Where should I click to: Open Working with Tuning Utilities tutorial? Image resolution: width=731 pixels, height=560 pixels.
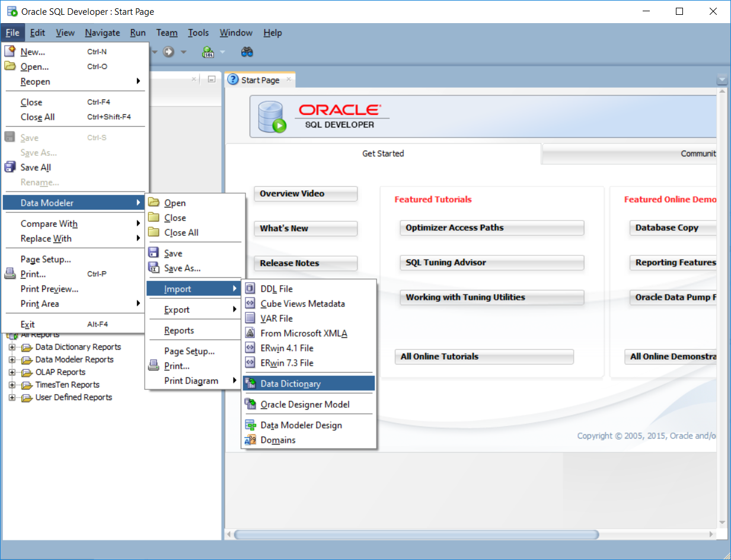[x=491, y=297]
